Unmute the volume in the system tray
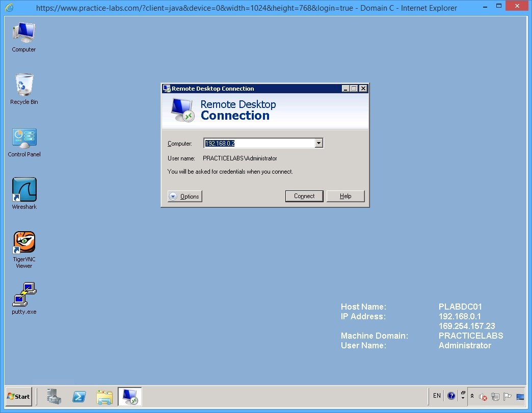 [483, 397]
